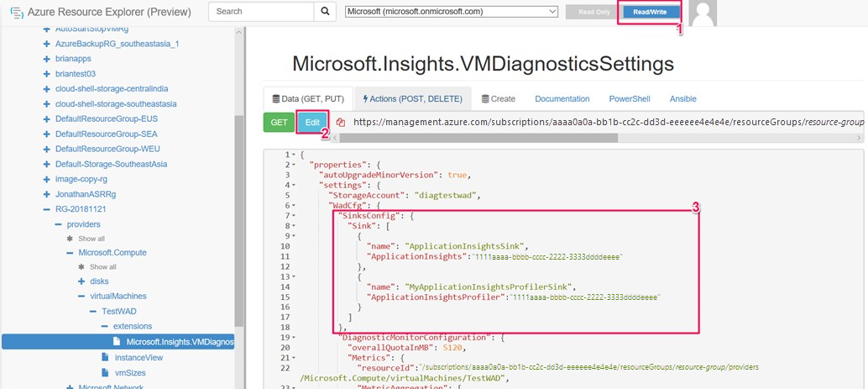Fold JSON line 7 SinksConfig arrow
The width and height of the screenshot is (868, 389).
294,216
